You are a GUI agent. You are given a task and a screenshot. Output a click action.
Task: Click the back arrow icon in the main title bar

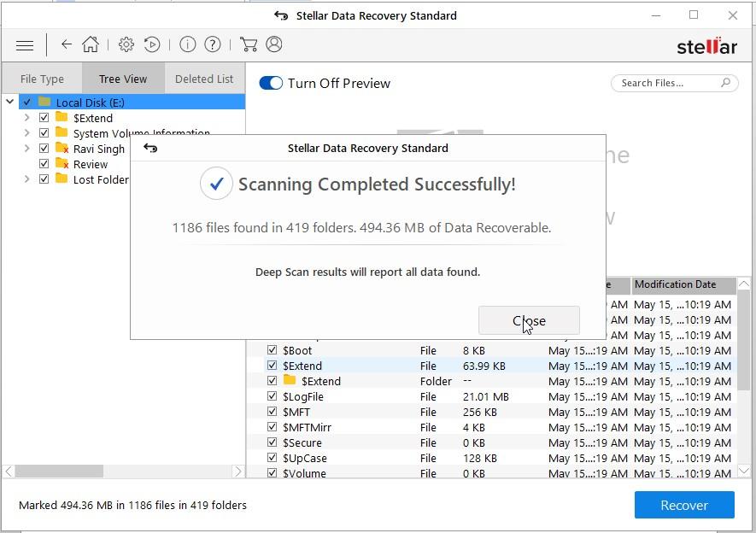click(280, 15)
